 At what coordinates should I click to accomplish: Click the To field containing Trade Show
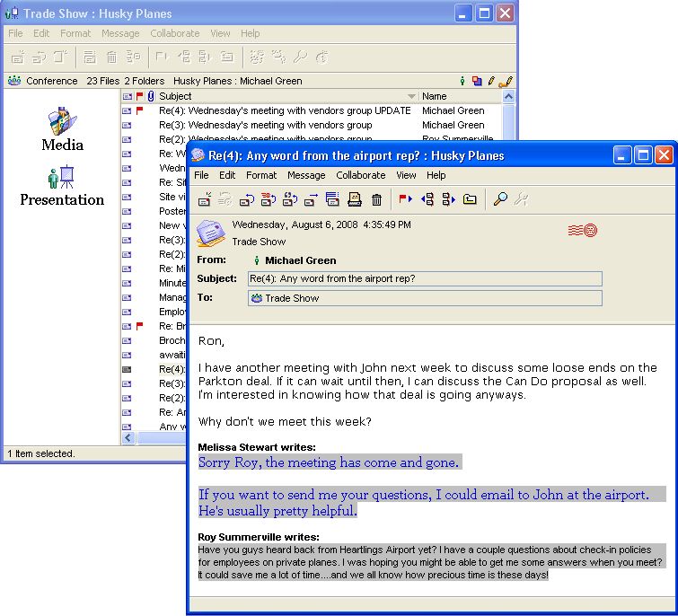point(425,298)
